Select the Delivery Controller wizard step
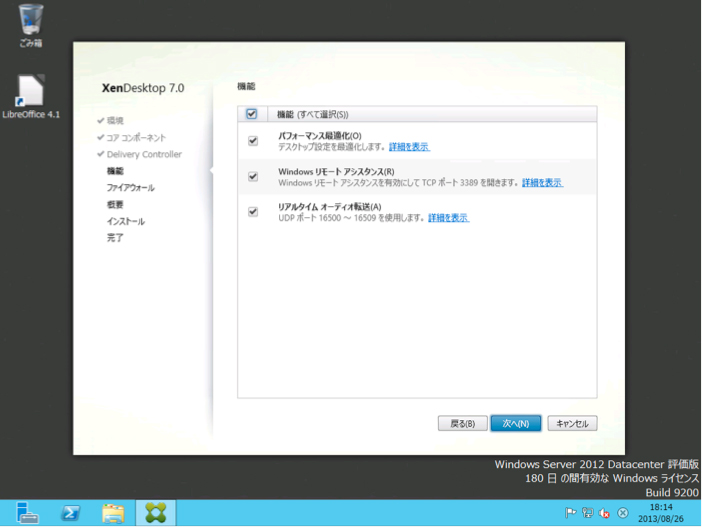This screenshot has width=702, height=527. (x=144, y=154)
